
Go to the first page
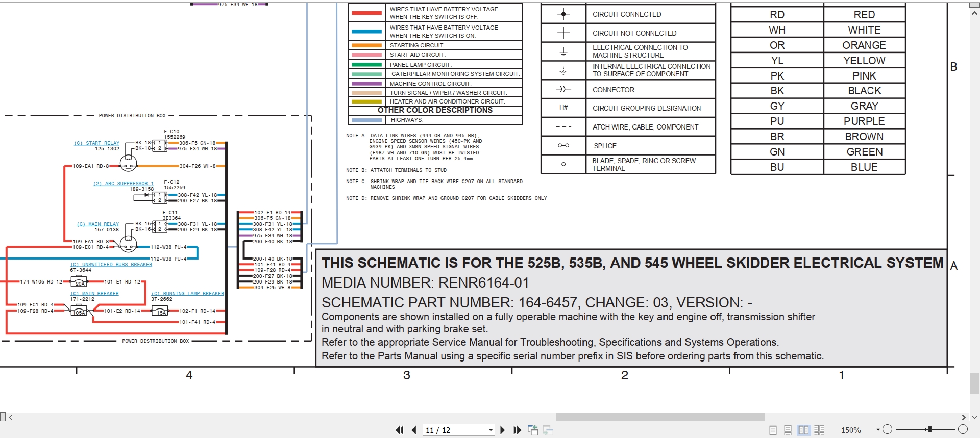[399, 430]
